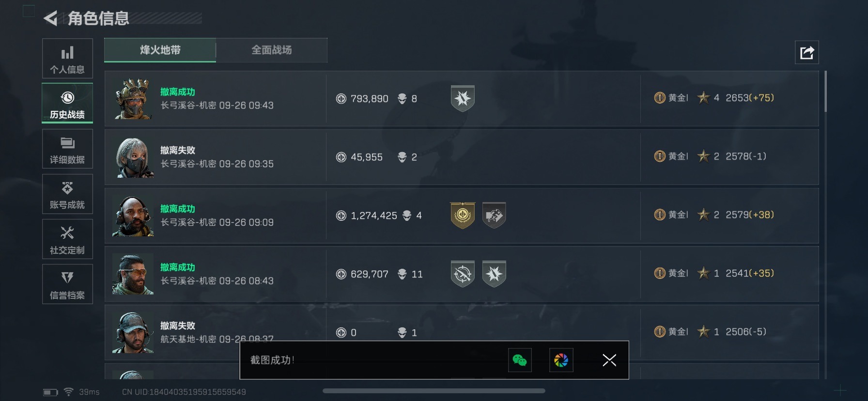Open match record from 09-26 09:43
868x401 pixels.
tap(461, 99)
